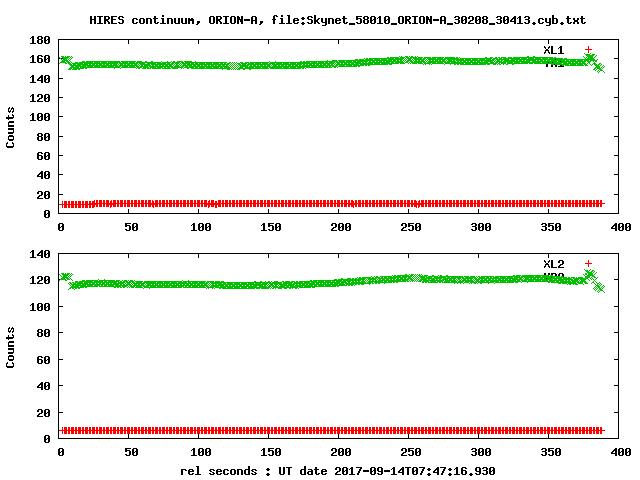Click the '50' x-axis tick under bottom plot
Viewport: 640px width, 480px height.
(131, 452)
